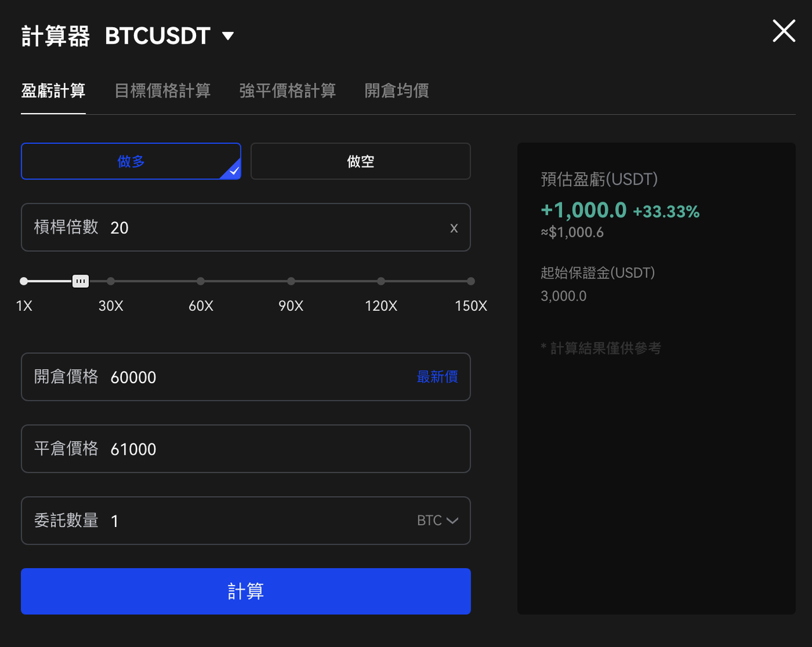812x647 pixels.
Task: Click the leverage slider handle
Action: [x=81, y=281]
